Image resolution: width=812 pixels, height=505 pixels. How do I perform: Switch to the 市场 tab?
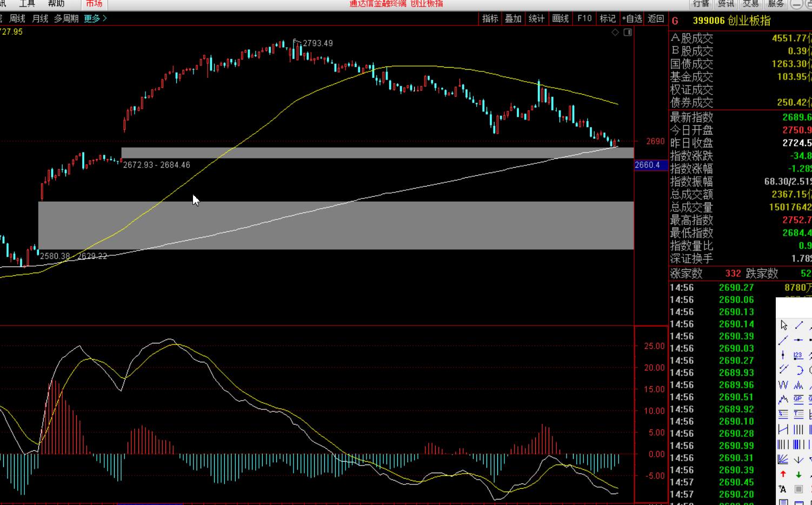[x=94, y=4]
